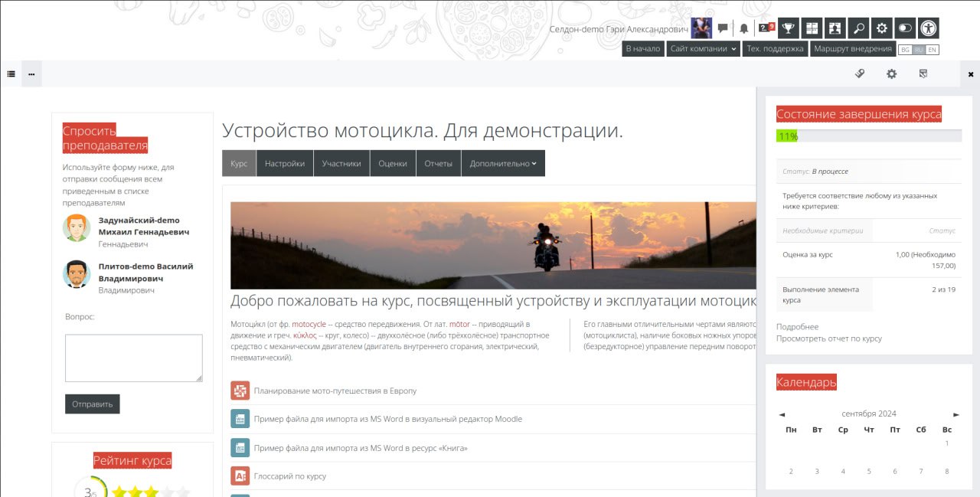This screenshot has height=497, width=980.
Task: Open the course glossary activity icon
Action: coord(240,476)
